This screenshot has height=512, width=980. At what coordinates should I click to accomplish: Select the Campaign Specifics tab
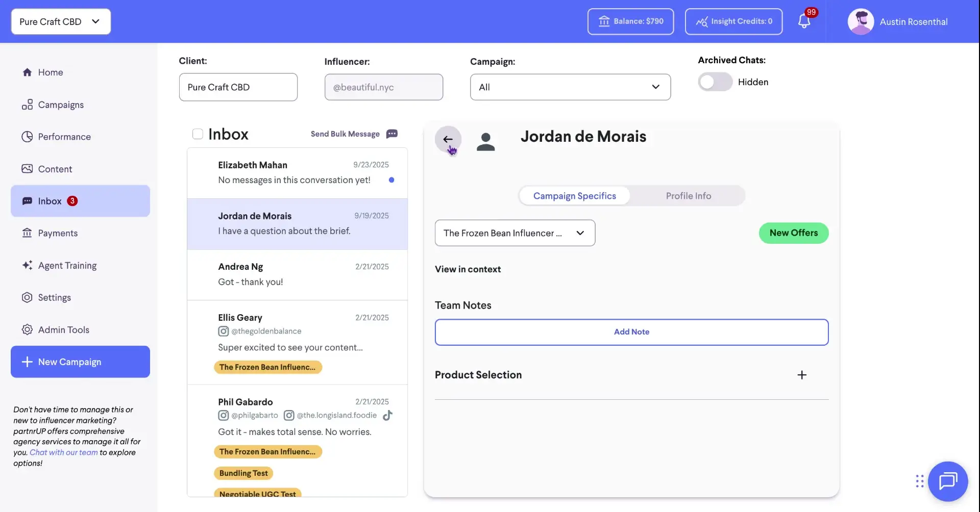pos(575,195)
